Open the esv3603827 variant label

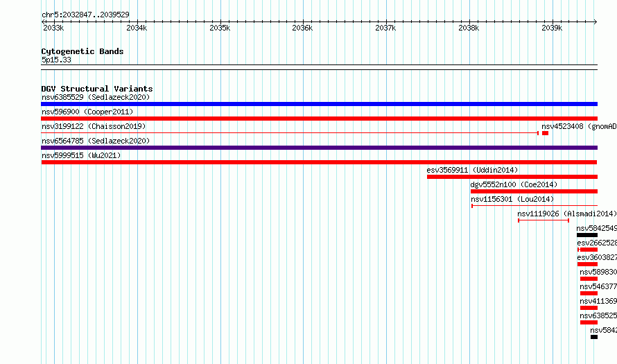pos(597,257)
